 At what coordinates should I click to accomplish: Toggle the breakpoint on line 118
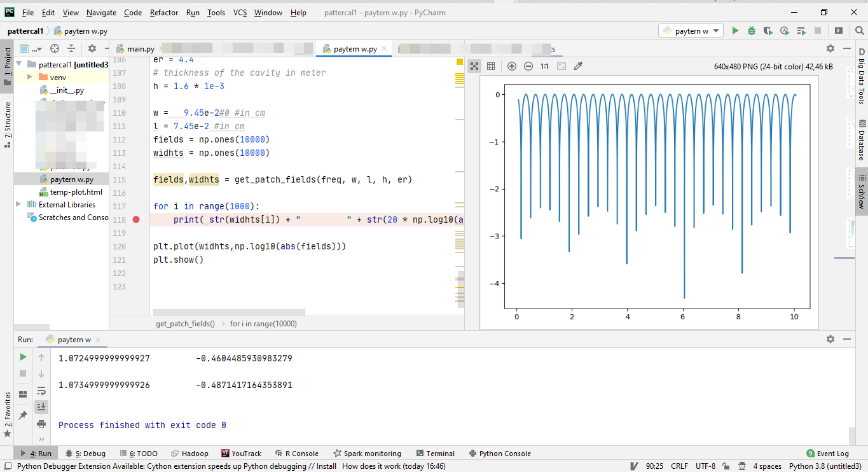(136, 220)
